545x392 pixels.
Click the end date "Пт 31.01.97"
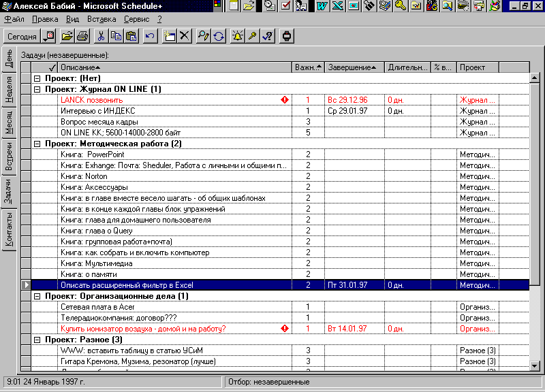click(347, 285)
